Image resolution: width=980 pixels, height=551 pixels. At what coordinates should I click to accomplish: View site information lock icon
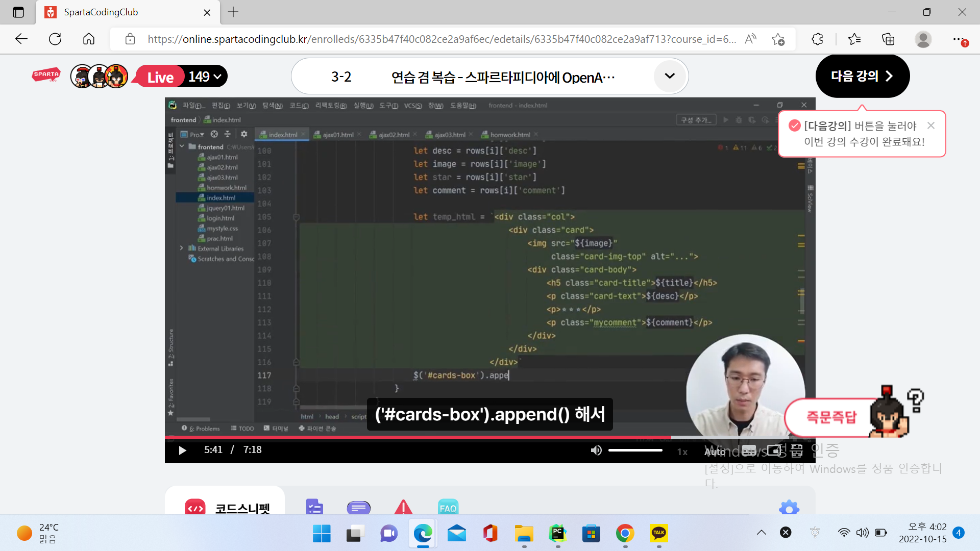pos(130,39)
